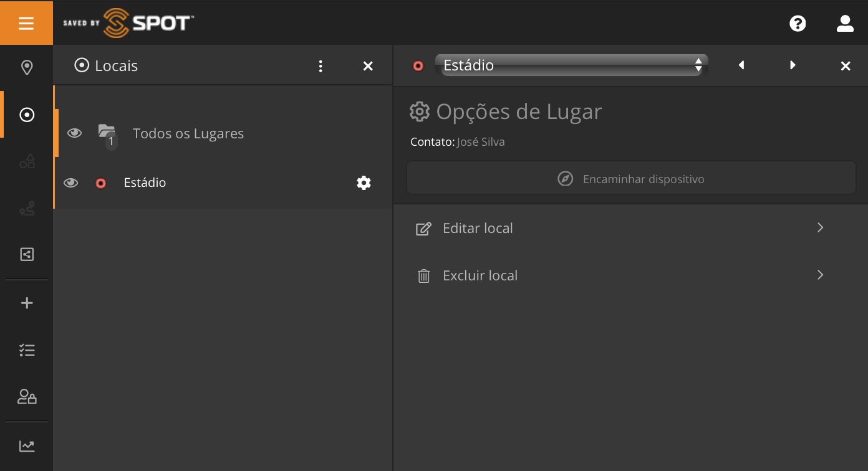Go to previous place with left arrow
The image size is (868, 471).
click(741, 65)
